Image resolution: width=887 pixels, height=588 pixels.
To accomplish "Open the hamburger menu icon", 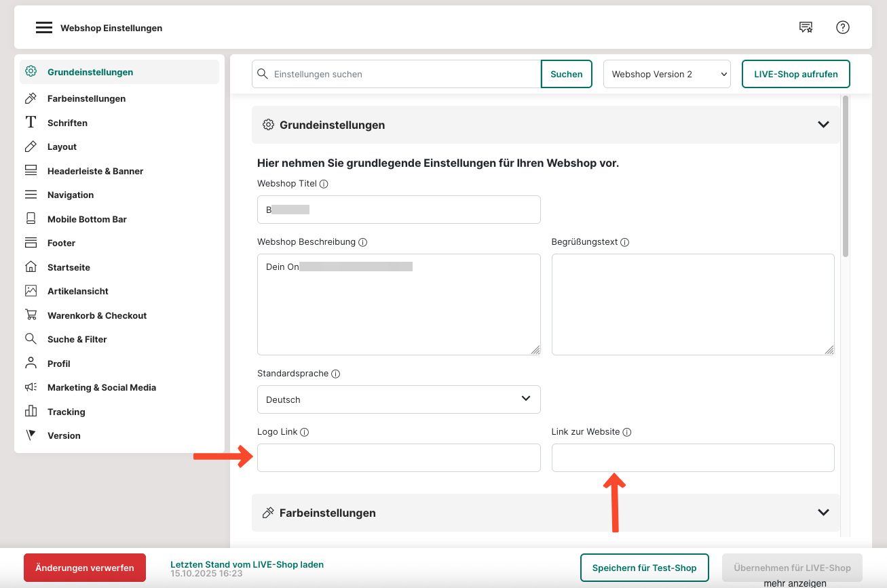I will pyautogui.click(x=44, y=28).
